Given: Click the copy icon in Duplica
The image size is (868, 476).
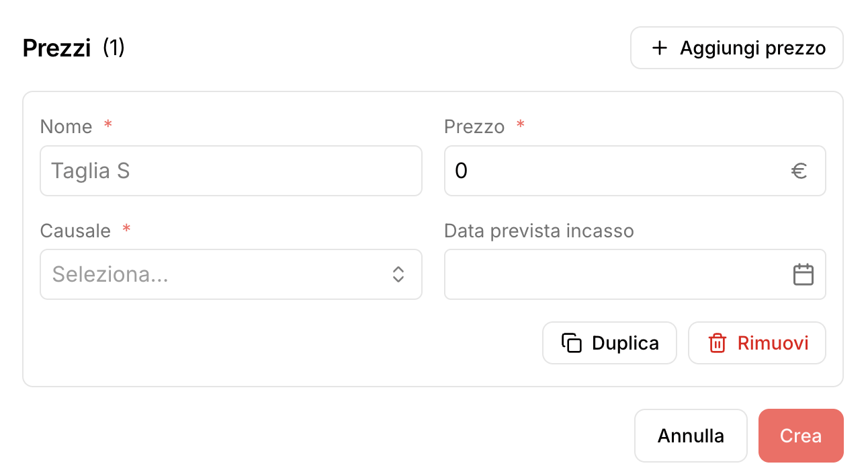Looking at the screenshot, I should 571,343.
